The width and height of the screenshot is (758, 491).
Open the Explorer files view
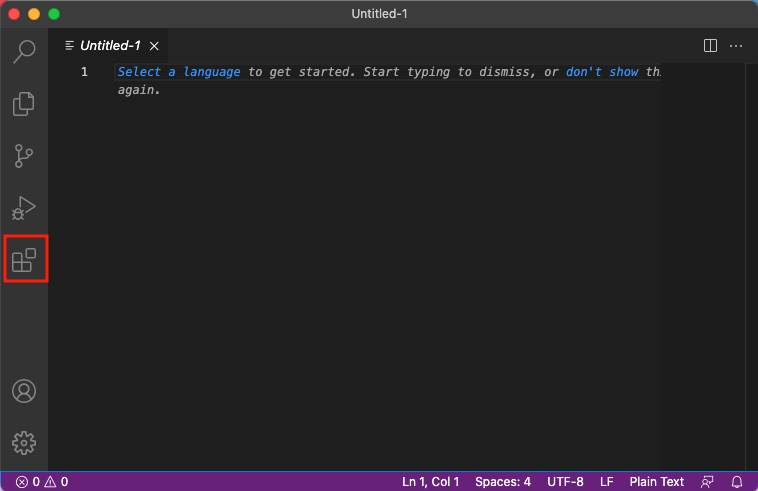tap(24, 103)
